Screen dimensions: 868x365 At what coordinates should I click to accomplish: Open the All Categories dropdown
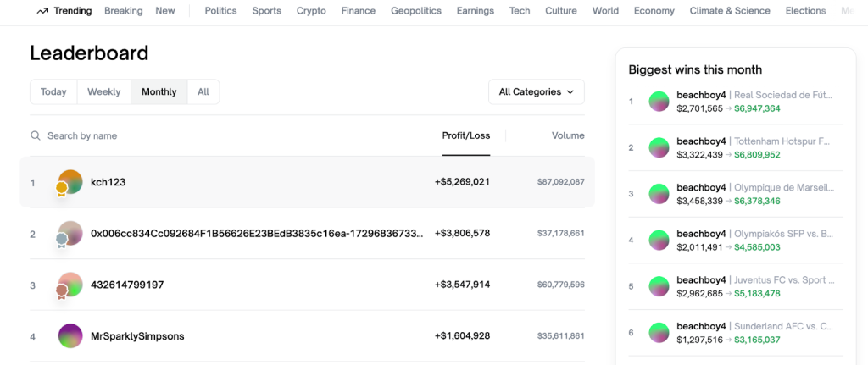click(x=536, y=92)
